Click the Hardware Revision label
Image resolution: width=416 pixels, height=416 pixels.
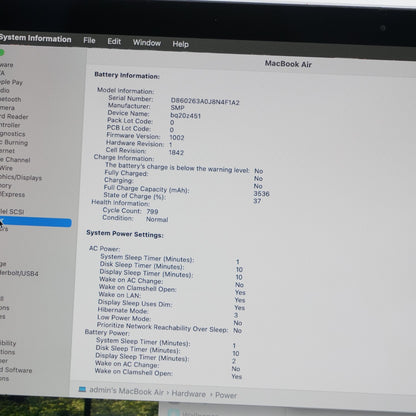coord(135,144)
